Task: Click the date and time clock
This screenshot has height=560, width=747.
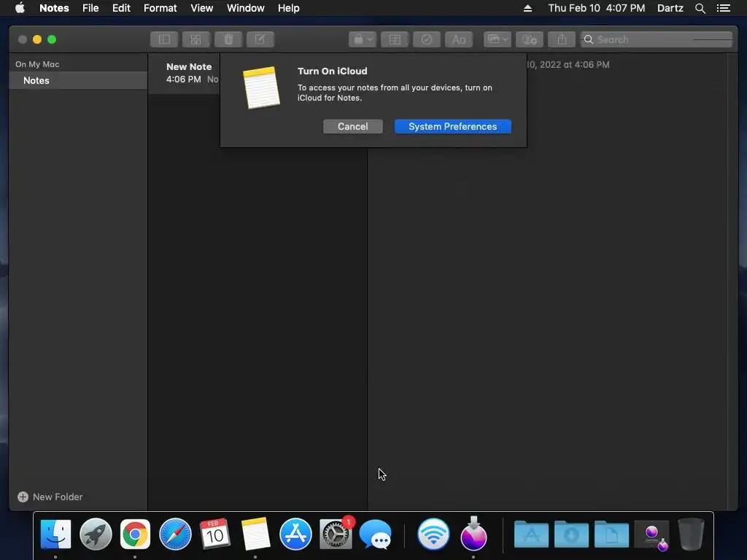Action: tap(597, 8)
